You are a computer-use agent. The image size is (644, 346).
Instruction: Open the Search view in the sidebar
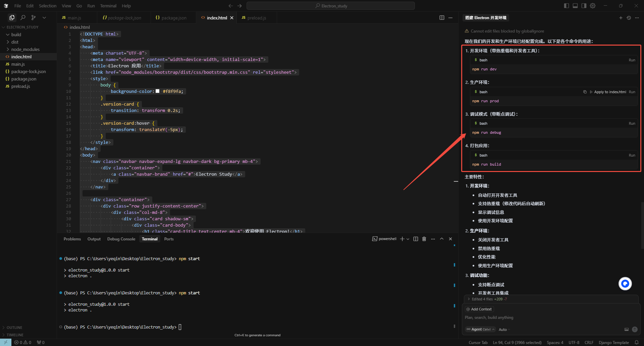23,17
